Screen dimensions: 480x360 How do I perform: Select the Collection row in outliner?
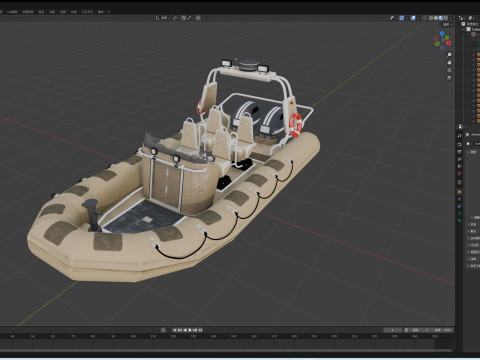[473, 29]
